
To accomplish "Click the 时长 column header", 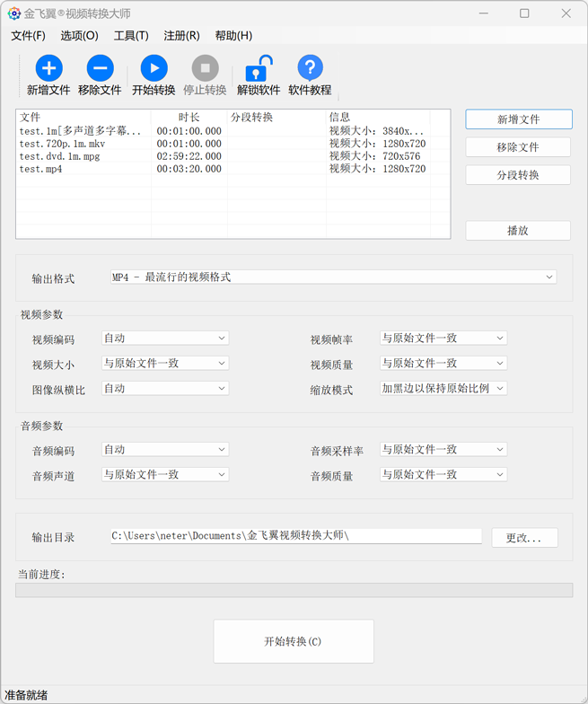I will (189, 118).
